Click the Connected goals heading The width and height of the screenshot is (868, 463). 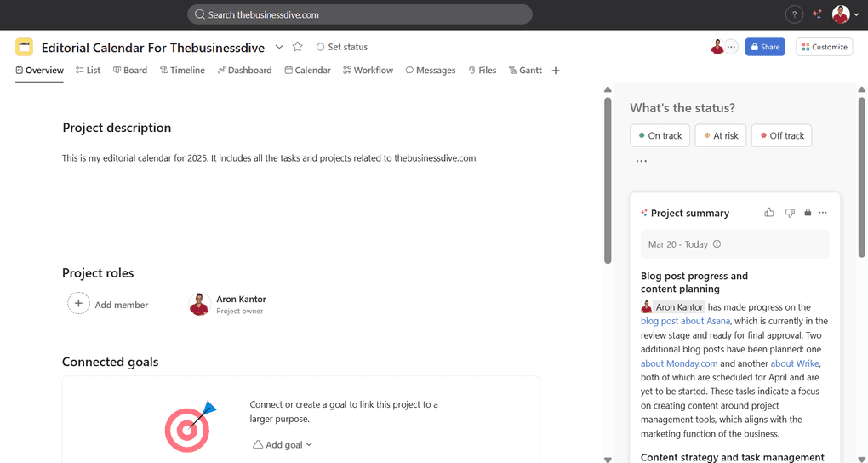point(110,362)
